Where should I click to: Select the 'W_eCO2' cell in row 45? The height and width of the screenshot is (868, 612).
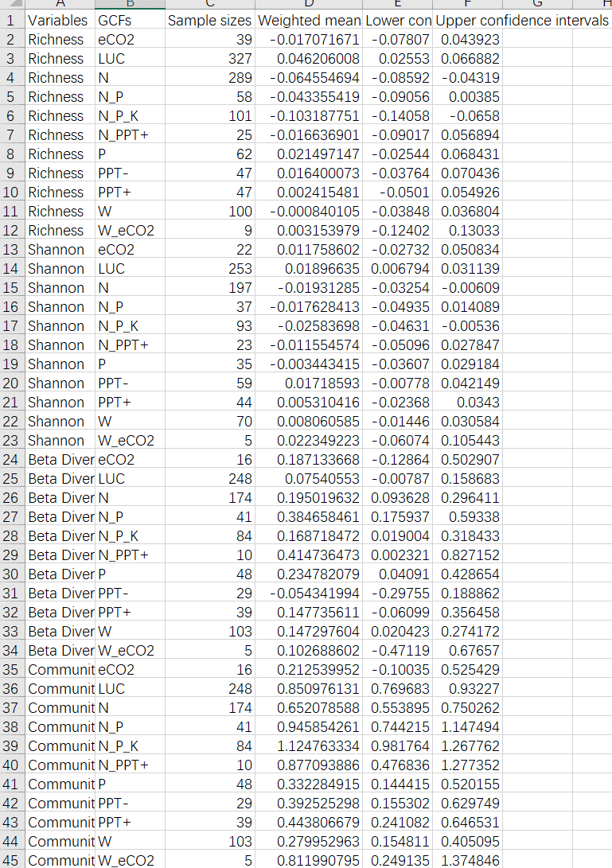pos(131,860)
